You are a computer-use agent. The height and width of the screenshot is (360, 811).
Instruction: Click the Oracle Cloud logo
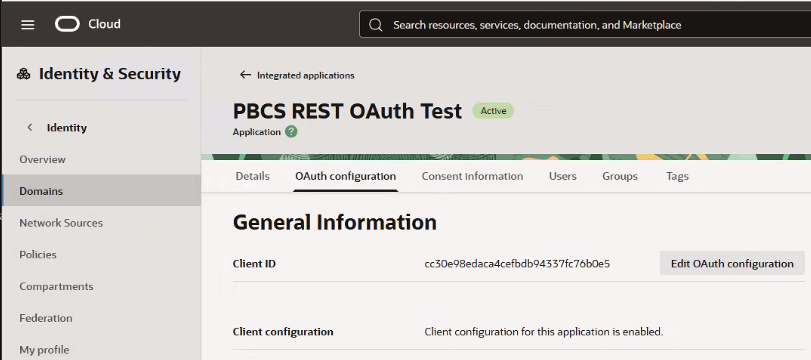[67, 24]
